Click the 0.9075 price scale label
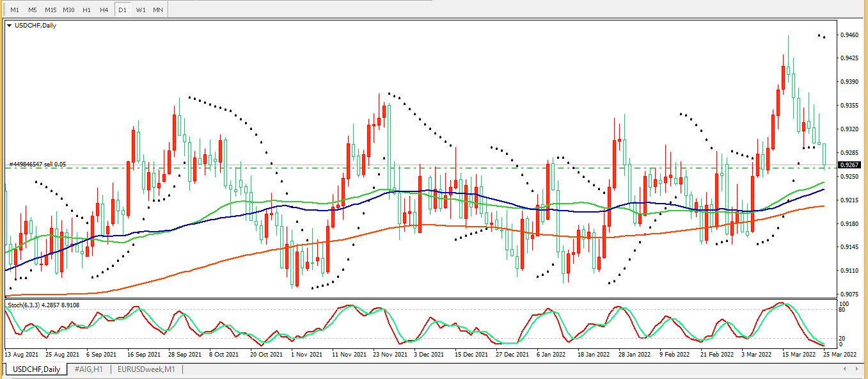Viewport: 868px width, 379px height. [850, 294]
